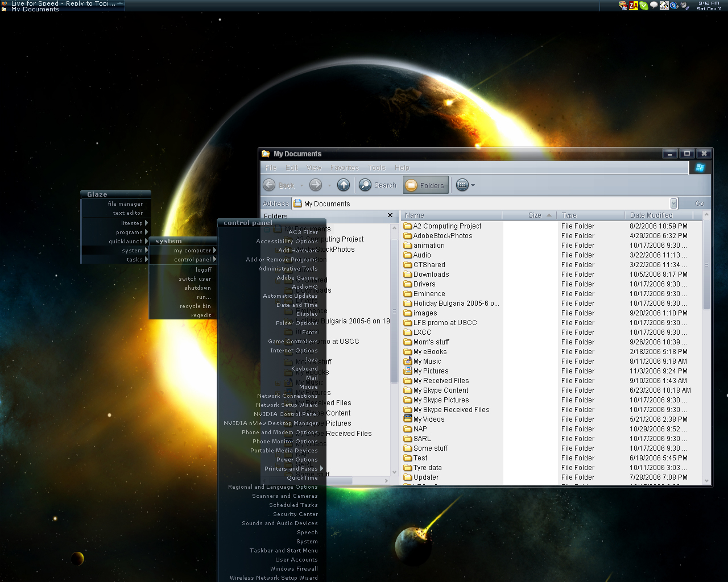The image size is (728, 582).
Task: Click the ZoneAlarm tray icon
Action: 633,6
